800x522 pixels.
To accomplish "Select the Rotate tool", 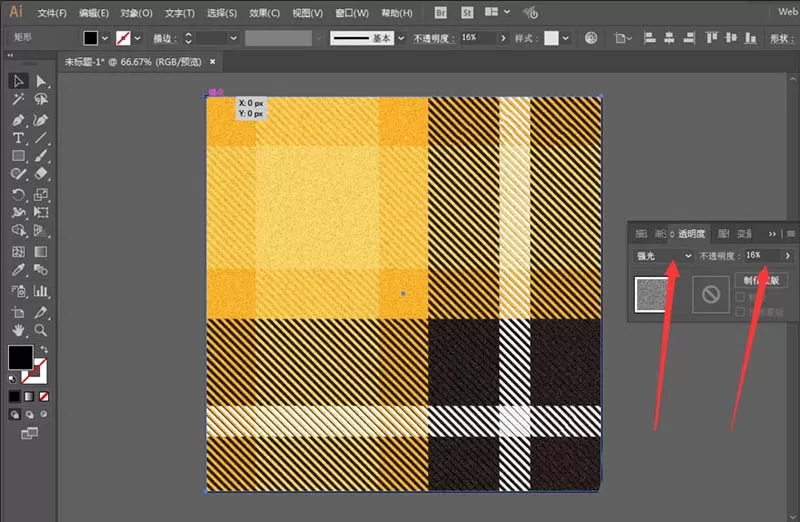I will click(18, 194).
